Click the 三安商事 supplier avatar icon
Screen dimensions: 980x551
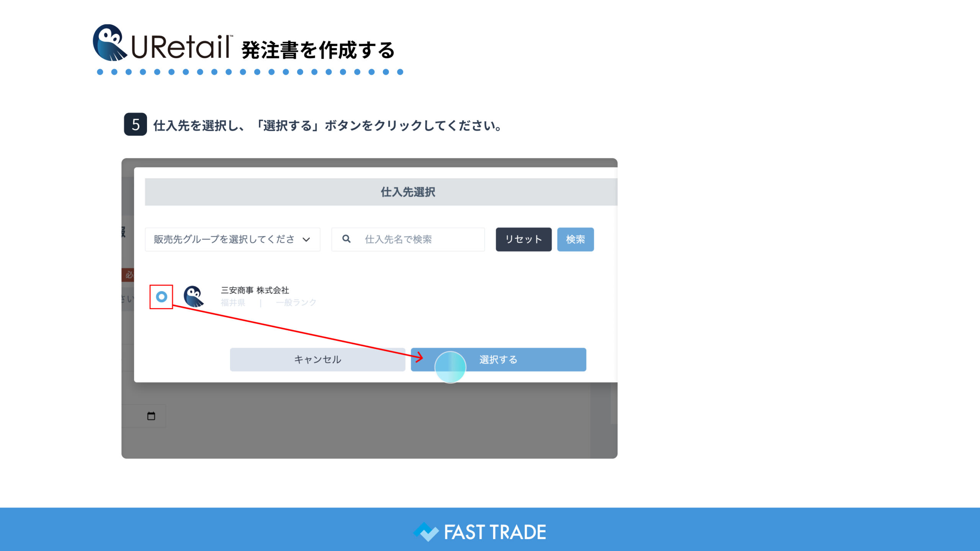coord(194,297)
